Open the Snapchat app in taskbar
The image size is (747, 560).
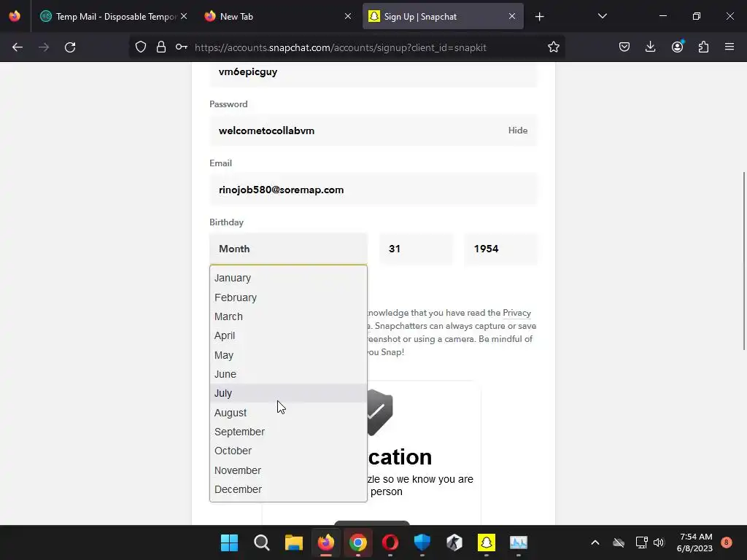coord(487,542)
